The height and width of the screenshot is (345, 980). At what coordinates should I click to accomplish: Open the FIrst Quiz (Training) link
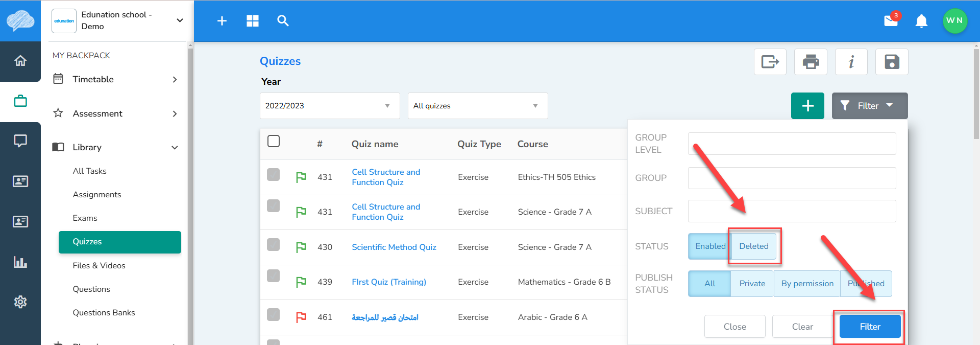tap(389, 282)
